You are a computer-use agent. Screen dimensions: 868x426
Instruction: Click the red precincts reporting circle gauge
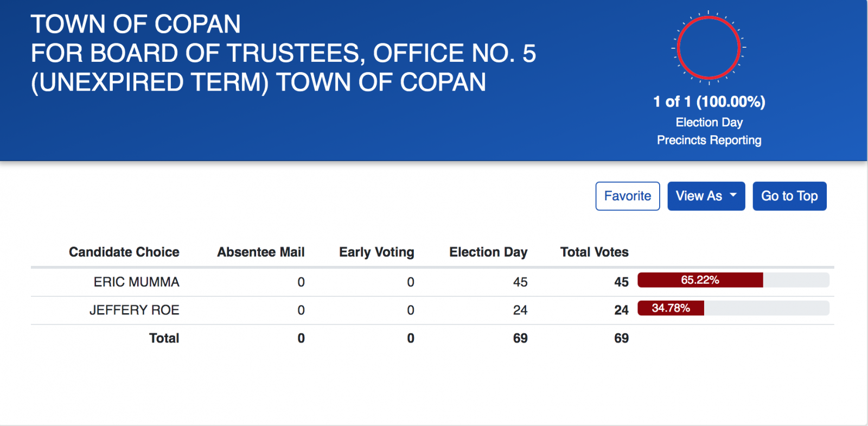(x=709, y=48)
